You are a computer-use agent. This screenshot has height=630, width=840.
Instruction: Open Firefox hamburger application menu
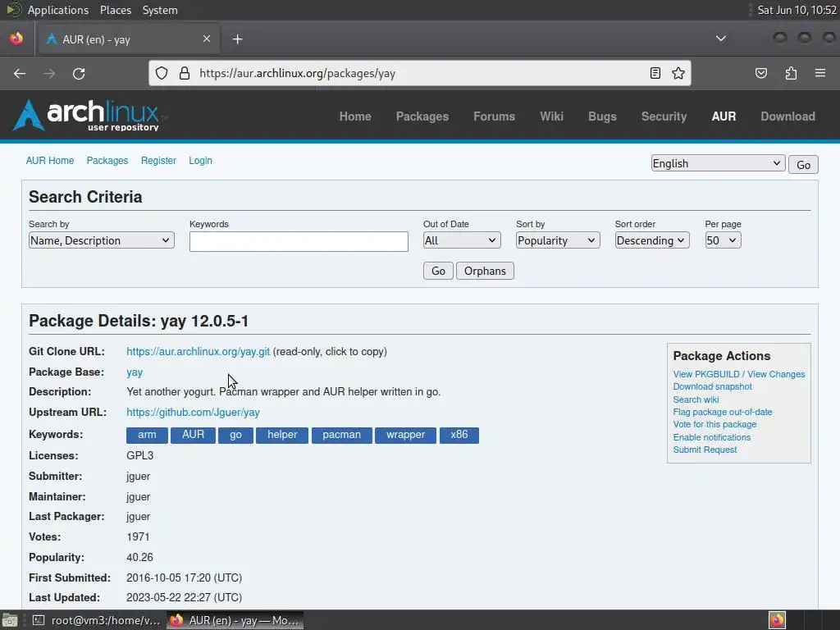coord(820,73)
